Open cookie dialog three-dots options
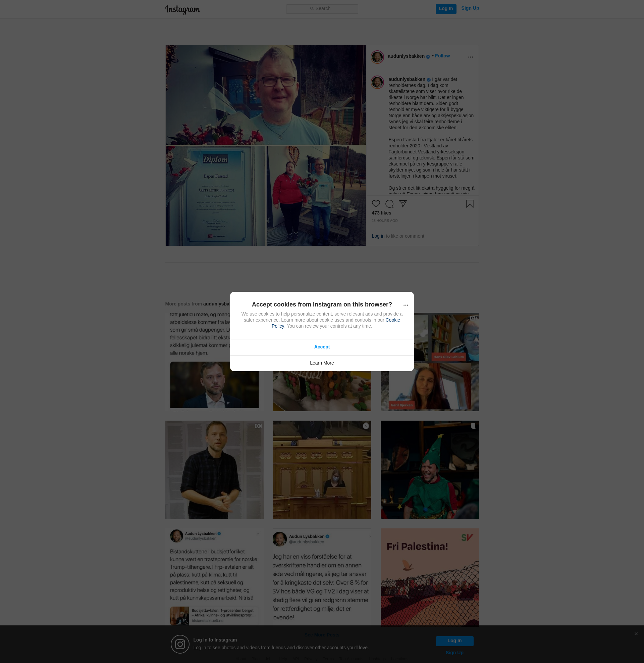The width and height of the screenshot is (644, 663). click(x=406, y=305)
